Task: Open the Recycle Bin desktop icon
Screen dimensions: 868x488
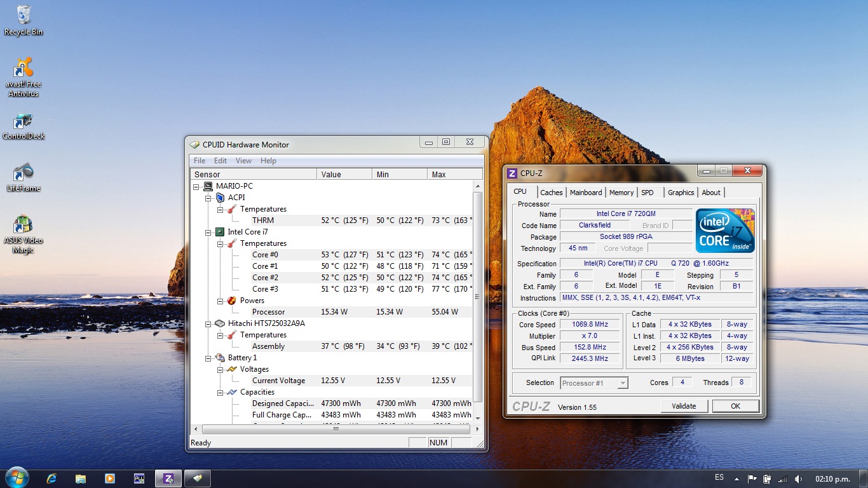Action: pyautogui.click(x=24, y=20)
